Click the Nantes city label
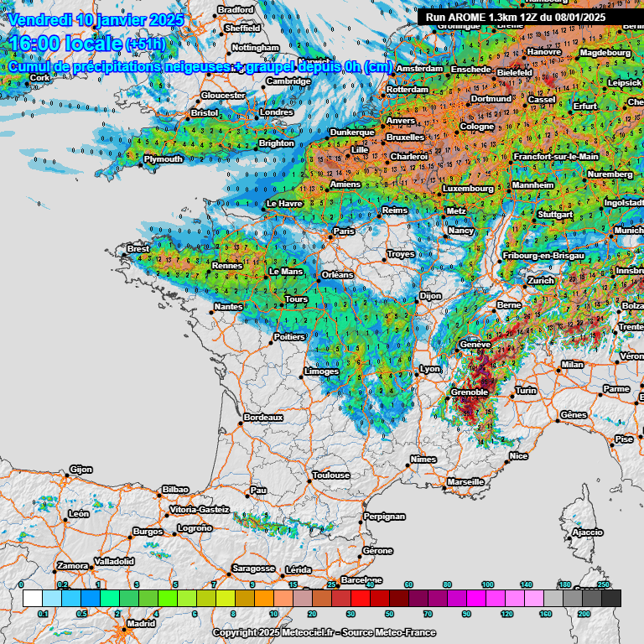 coord(228,307)
